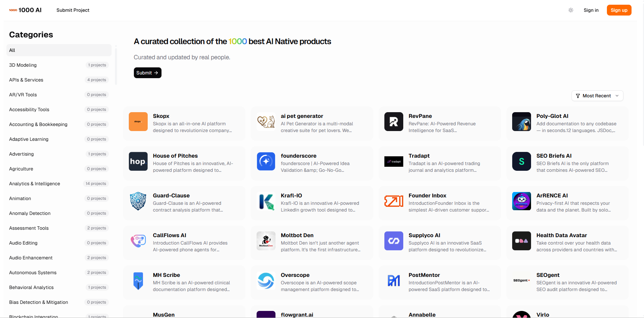Open the Most Recent sort dropdown

point(596,96)
